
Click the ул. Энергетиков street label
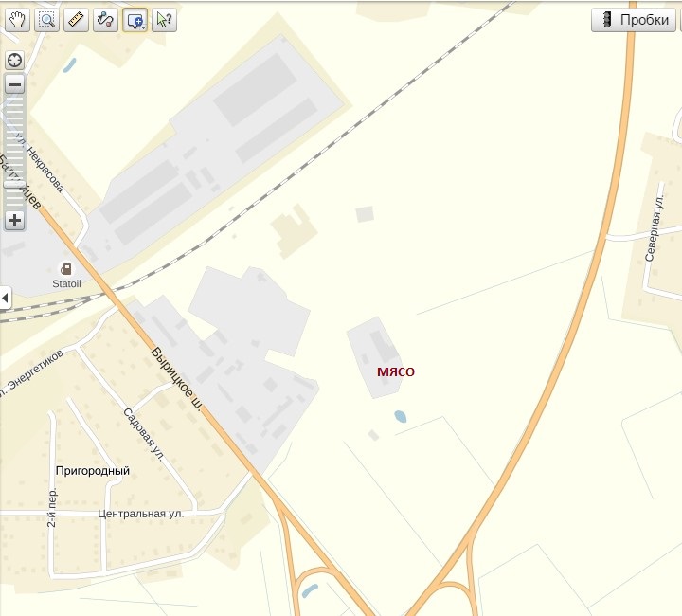point(31,372)
